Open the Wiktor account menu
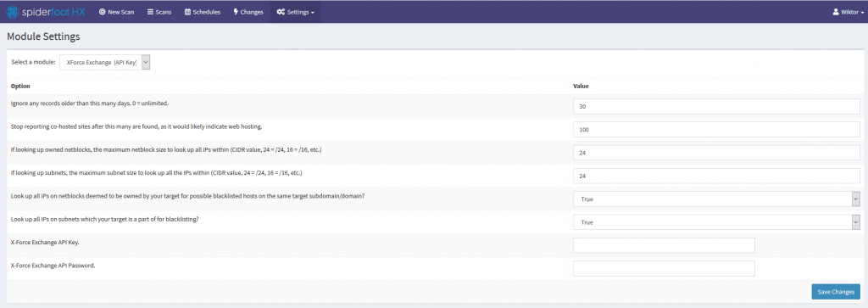Screen dimensions: 868x308 848,12
